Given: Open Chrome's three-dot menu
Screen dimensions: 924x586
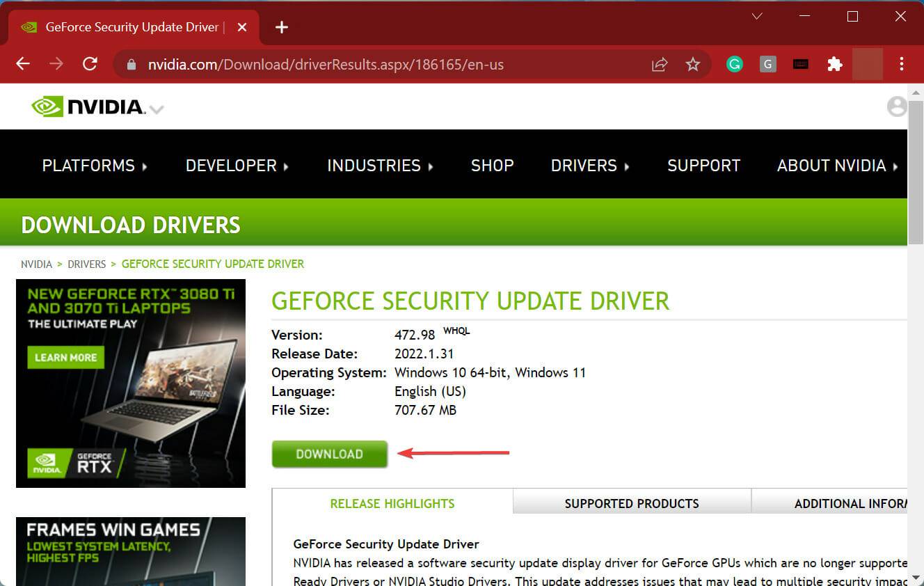Looking at the screenshot, I should [901, 65].
